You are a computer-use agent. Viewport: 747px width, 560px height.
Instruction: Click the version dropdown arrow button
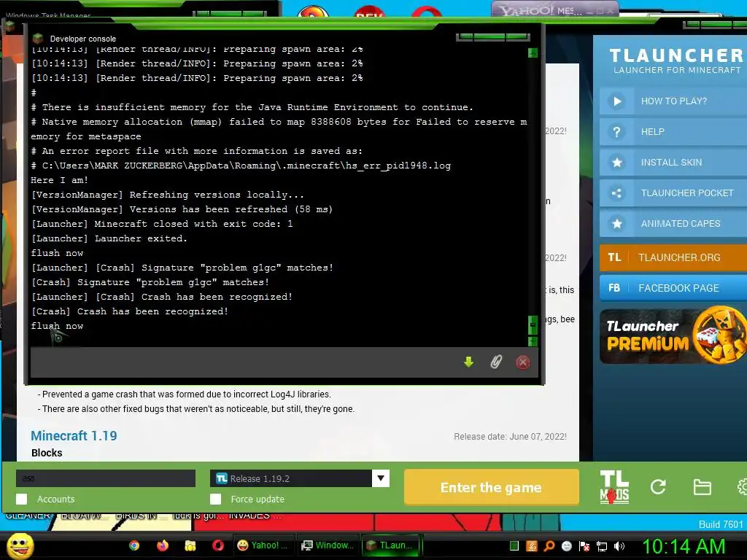click(x=381, y=478)
